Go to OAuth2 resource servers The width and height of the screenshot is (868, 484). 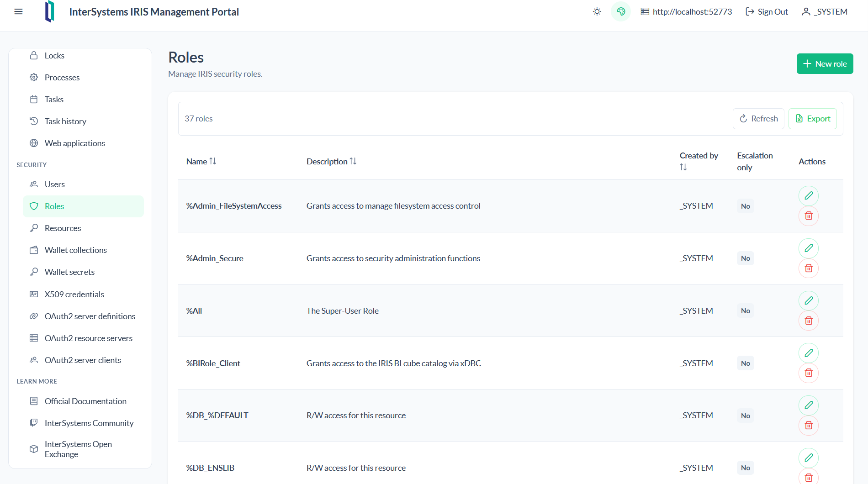pyautogui.click(x=83, y=338)
